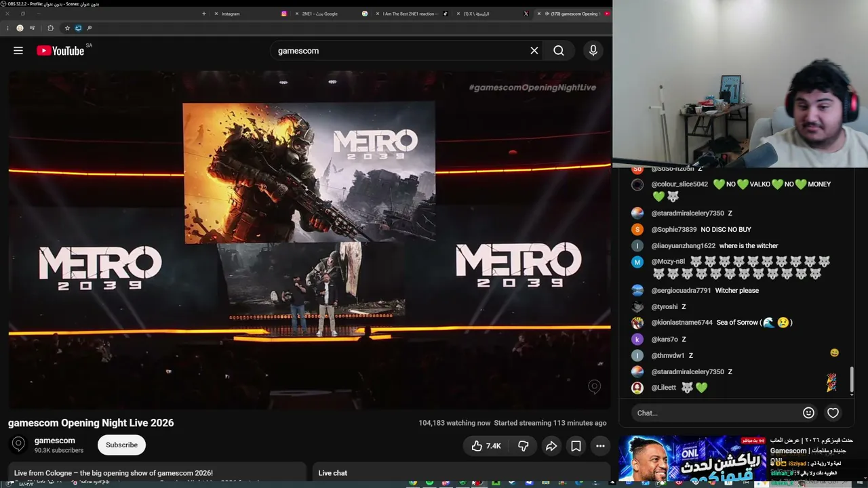Image resolution: width=868 pixels, height=488 pixels.
Task: Open the browser three-dot menu
Action: (x=7, y=28)
